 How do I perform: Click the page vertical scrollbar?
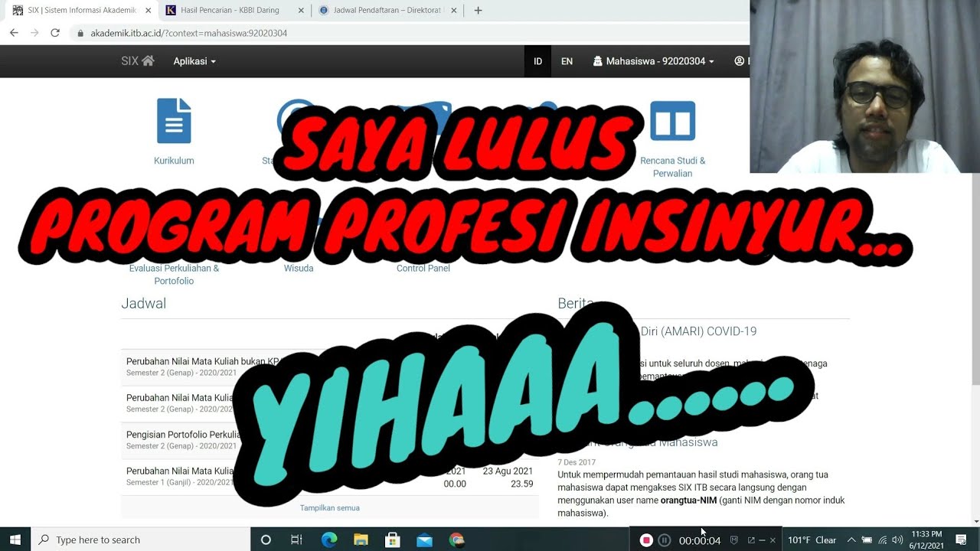pyautogui.click(x=975, y=279)
